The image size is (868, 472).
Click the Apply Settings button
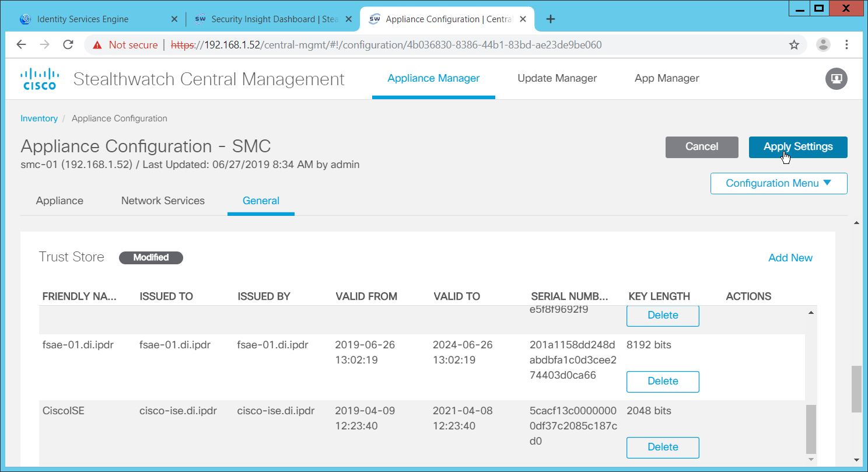797,147
